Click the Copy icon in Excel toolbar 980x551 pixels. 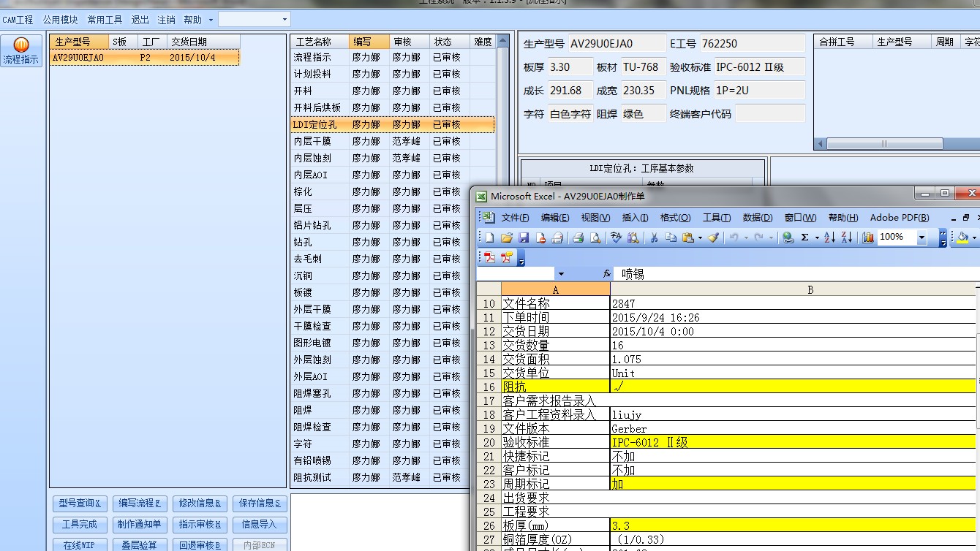tap(671, 237)
